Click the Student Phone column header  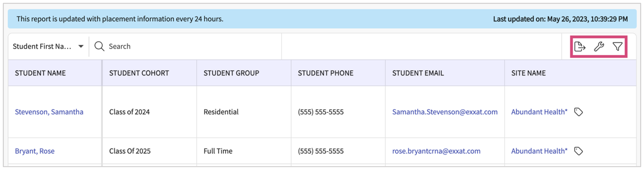pos(325,73)
